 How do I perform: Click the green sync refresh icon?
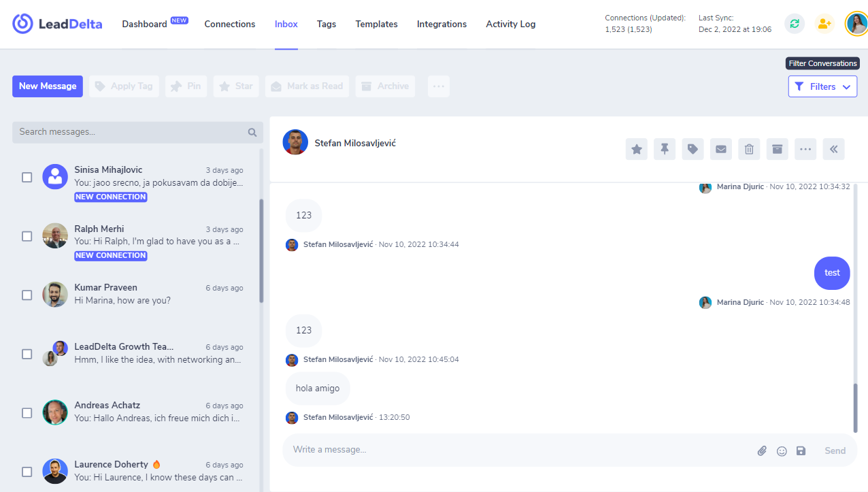(794, 24)
